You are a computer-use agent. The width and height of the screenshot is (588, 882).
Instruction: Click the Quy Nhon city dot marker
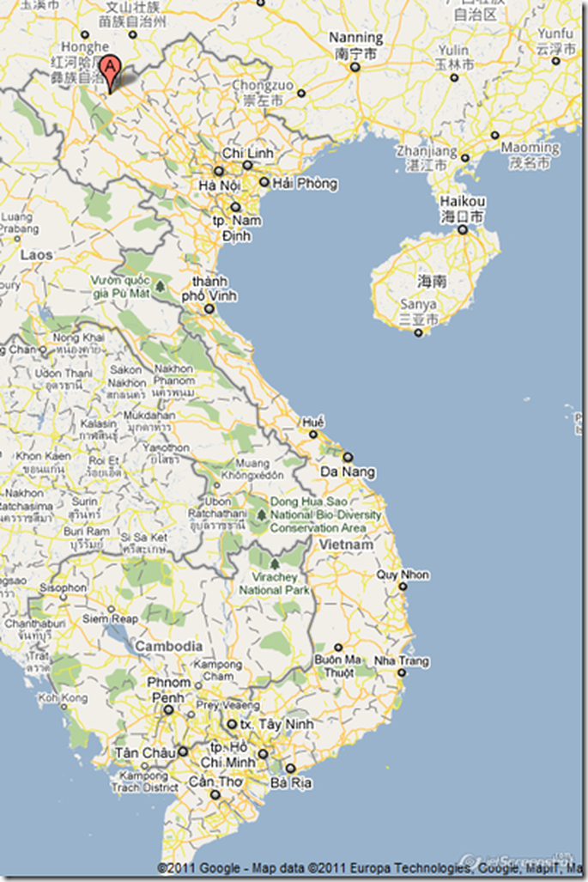(x=403, y=587)
